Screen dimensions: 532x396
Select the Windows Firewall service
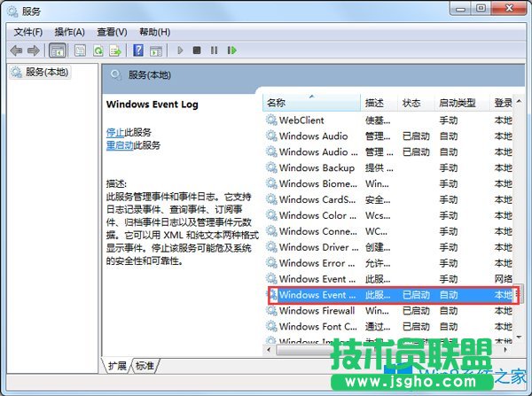(x=389, y=311)
